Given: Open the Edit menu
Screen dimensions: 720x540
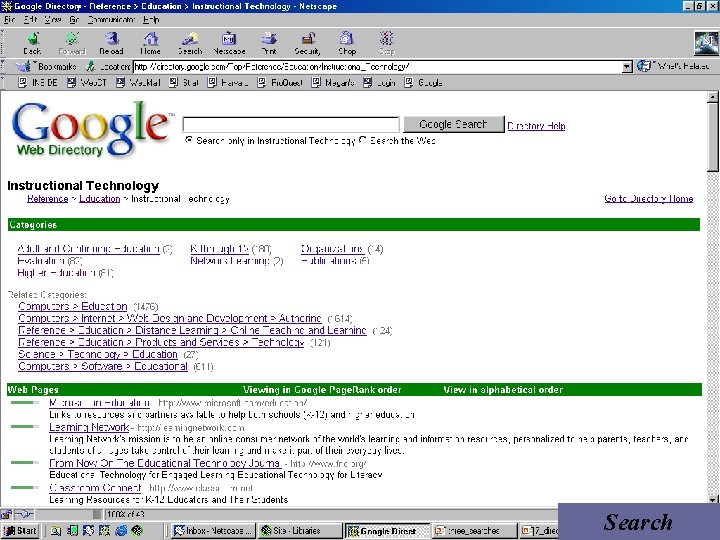Looking at the screenshot, I should (30, 20).
